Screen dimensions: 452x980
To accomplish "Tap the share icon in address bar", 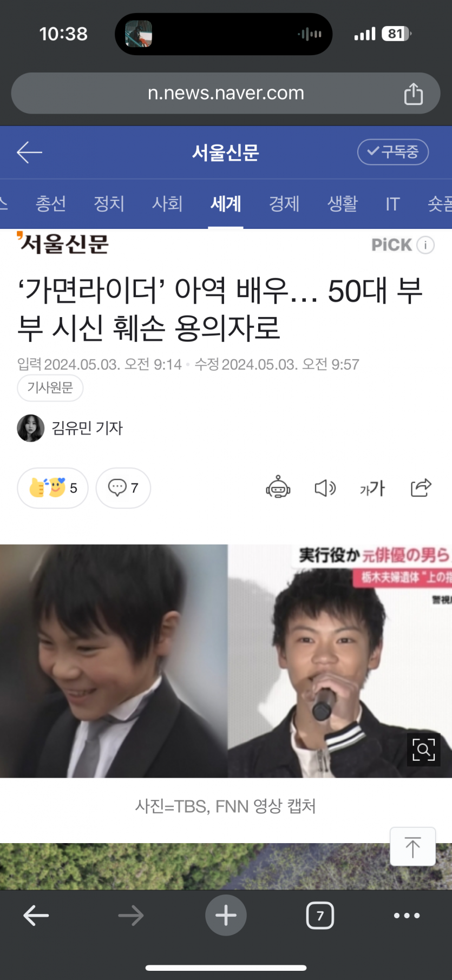I will [413, 94].
